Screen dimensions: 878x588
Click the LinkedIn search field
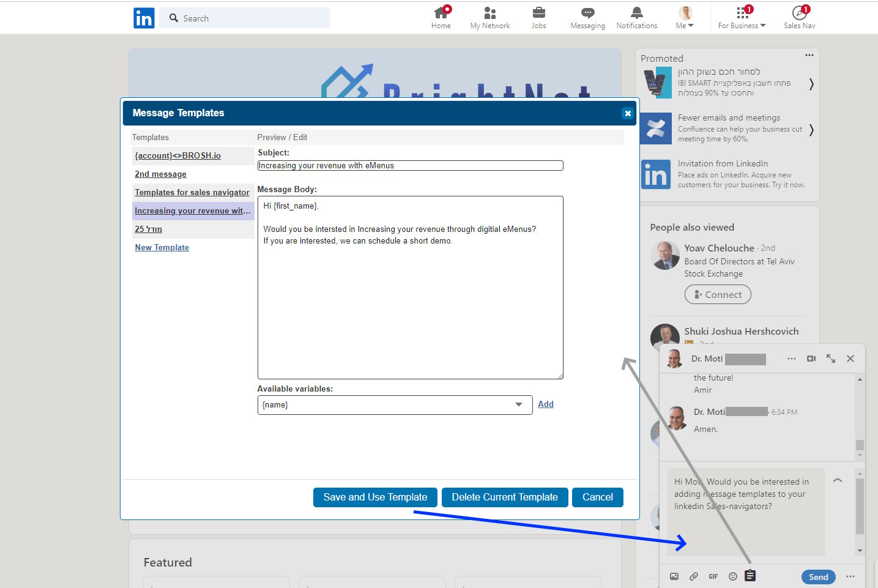245,18
